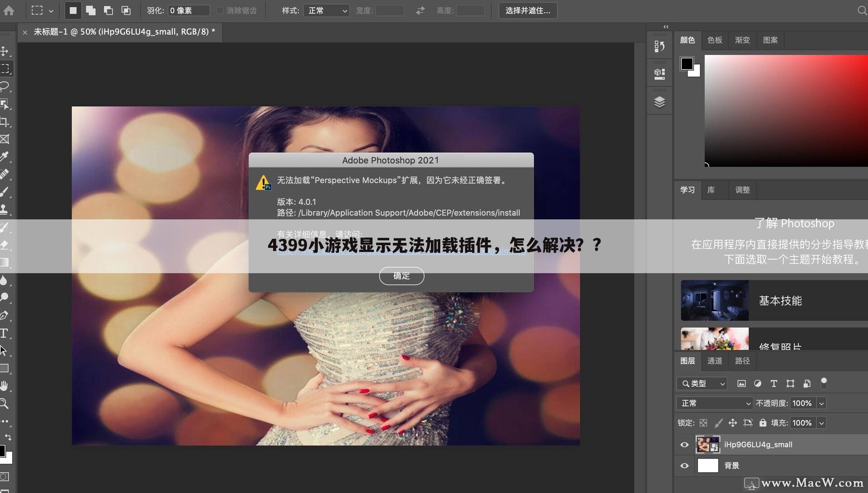Select the Rectangle shape tool
The image size is (868, 493).
[x=5, y=368]
